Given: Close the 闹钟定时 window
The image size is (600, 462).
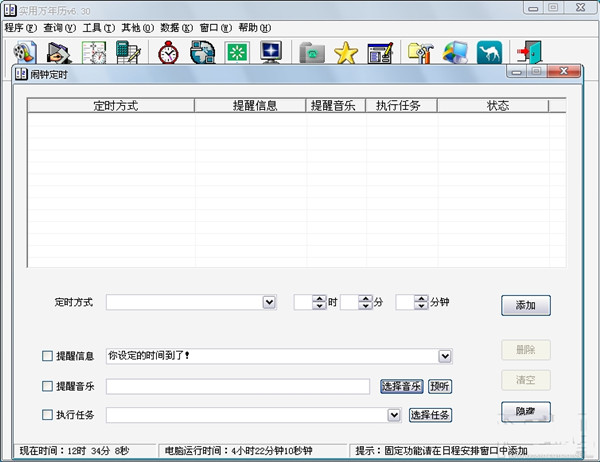Looking at the screenshot, I should pyautogui.click(x=564, y=71).
